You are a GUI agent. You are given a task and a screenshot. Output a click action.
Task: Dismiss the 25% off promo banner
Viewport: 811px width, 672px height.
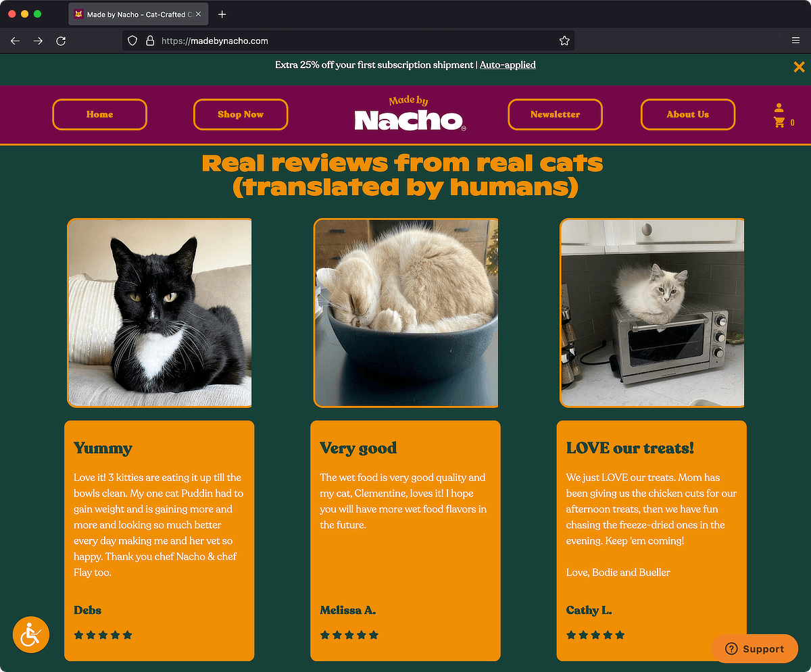(799, 67)
